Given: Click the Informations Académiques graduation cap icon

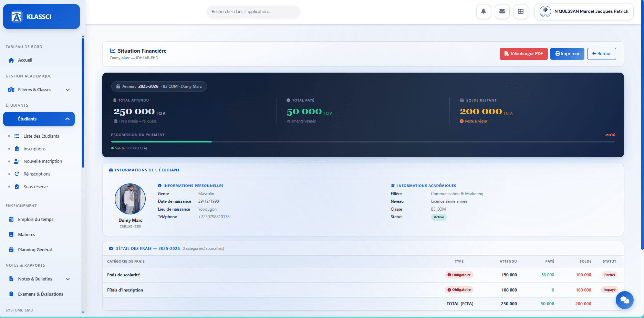Looking at the screenshot, I should pyautogui.click(x=393, y=185).
